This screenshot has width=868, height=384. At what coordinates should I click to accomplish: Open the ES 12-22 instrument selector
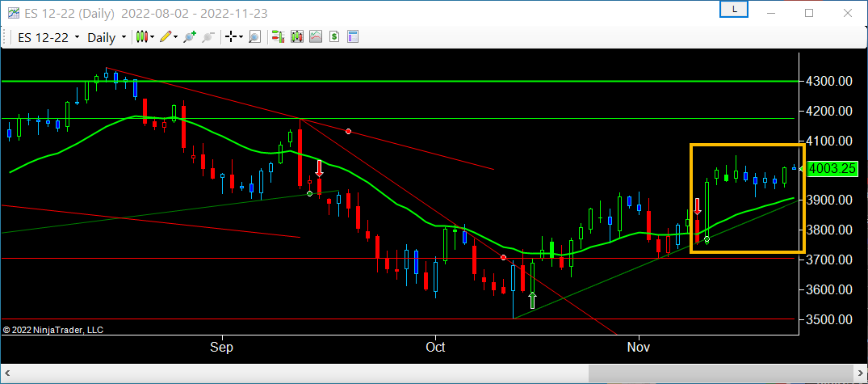(48, 38)
